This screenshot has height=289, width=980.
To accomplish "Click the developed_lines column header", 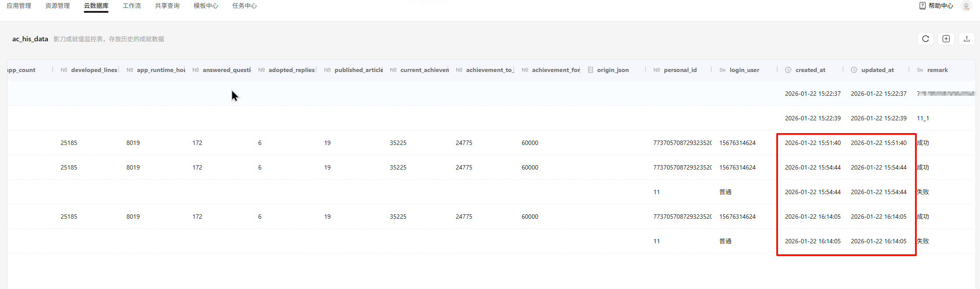I will tap(94, 70).
